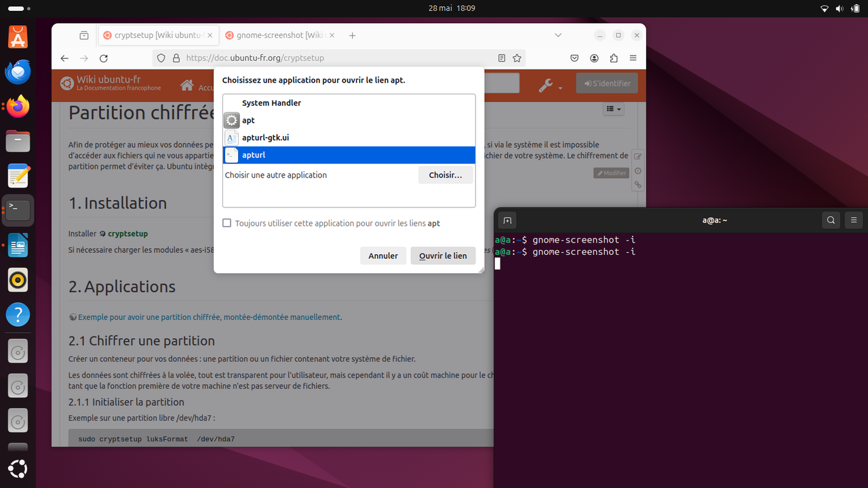Expand the wiki wrench tools dropdown
The height and width of the screenshot is (488, 868).
click(550, 85)
